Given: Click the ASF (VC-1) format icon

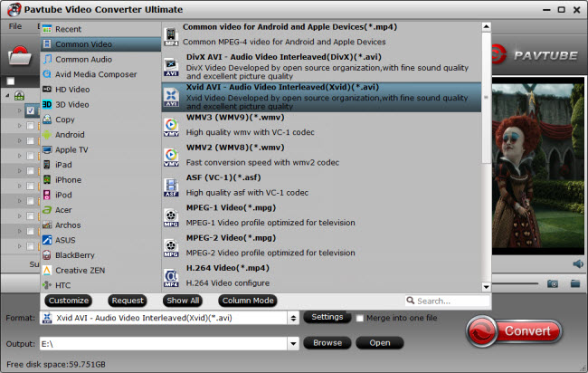Looking at the screenshot, I should pyautogui.click(x=171, y=187).
